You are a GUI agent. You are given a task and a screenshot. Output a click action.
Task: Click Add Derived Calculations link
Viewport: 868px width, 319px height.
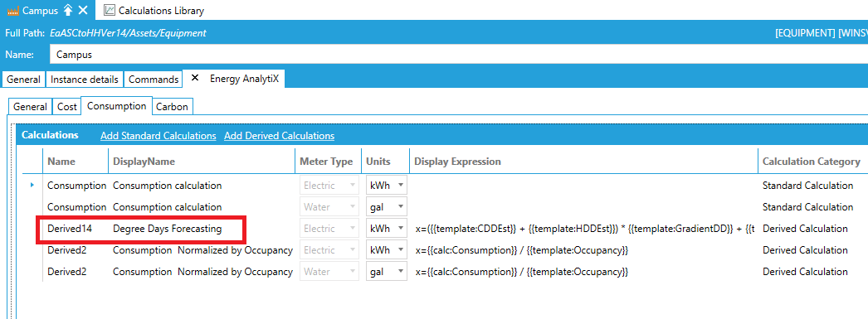279,135
